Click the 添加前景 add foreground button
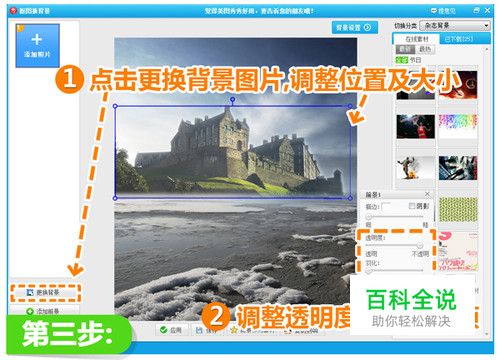This screenshot has width=500, height=360. point(45,311)
